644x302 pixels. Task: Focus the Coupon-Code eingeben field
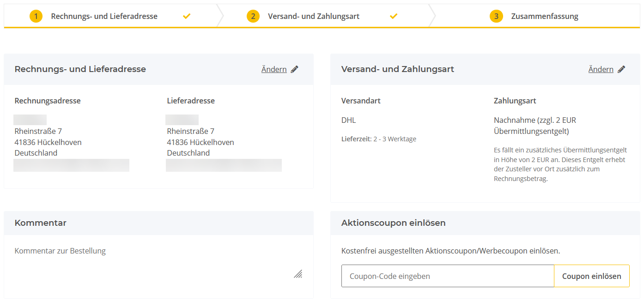447,276
